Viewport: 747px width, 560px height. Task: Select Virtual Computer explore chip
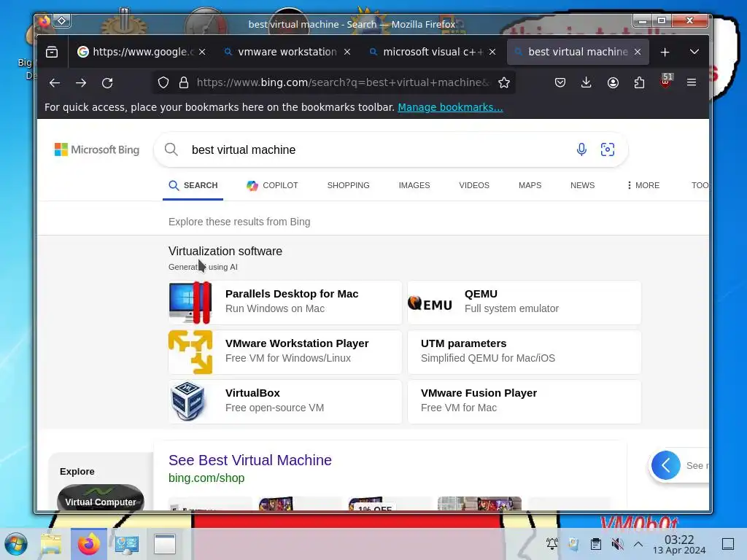(x=101, y=498)
